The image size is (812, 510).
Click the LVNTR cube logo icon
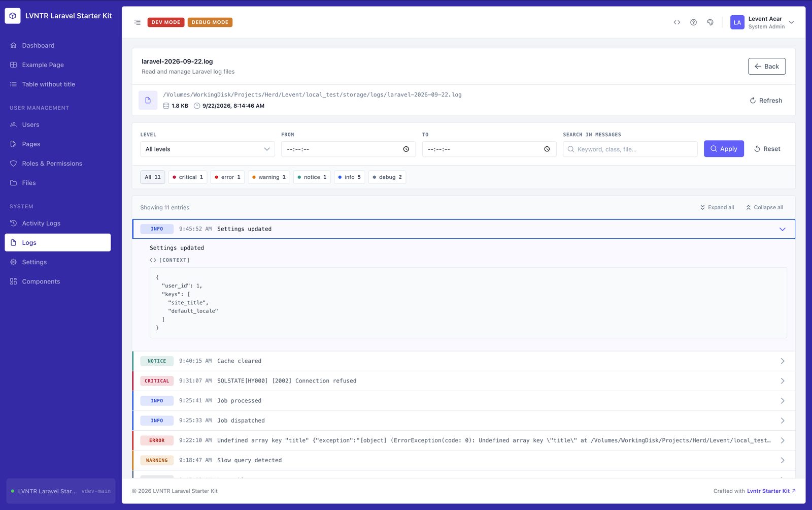[x=13, y=16]
